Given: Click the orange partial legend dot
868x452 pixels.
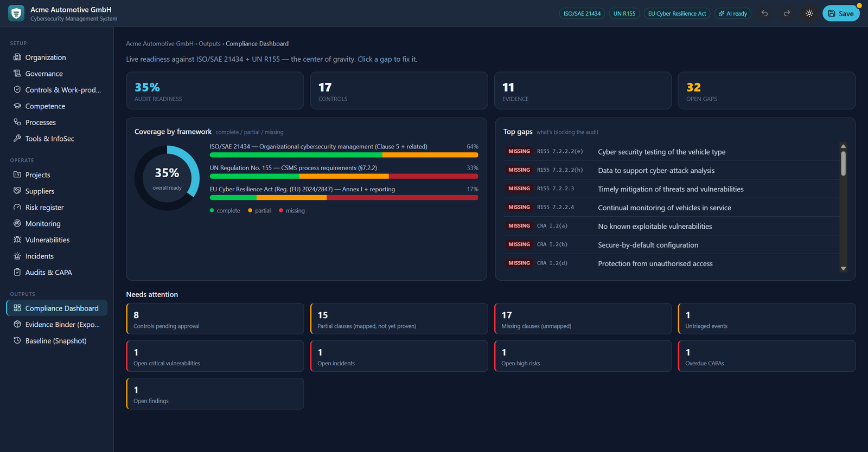Looking at the screenshot, I should [x=250, y=210].
